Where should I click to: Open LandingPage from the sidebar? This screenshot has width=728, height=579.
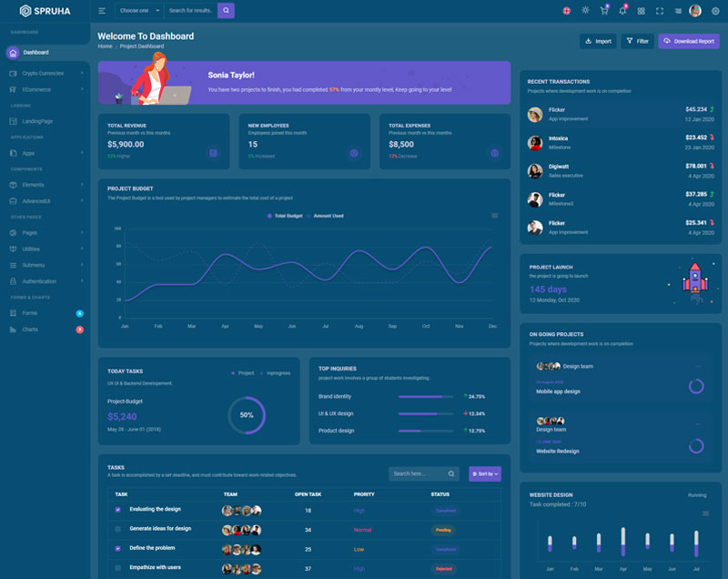pyautogui.click(x=37, y=121)
